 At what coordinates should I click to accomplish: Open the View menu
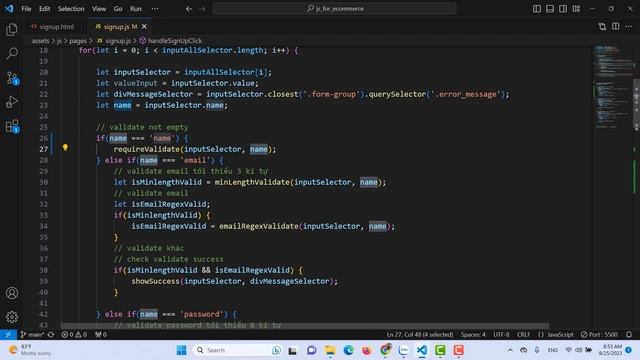point(99,9)
